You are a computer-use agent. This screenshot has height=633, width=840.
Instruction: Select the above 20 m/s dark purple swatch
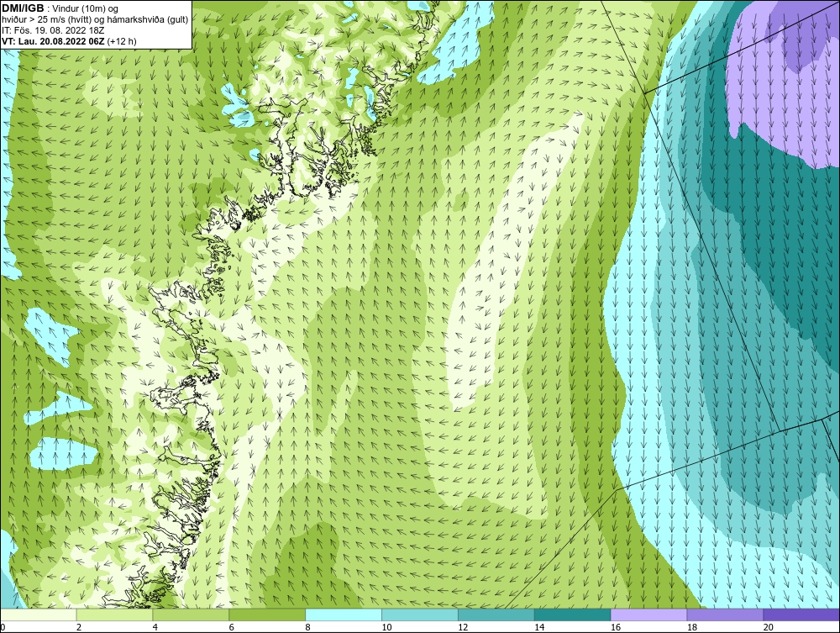801,615
